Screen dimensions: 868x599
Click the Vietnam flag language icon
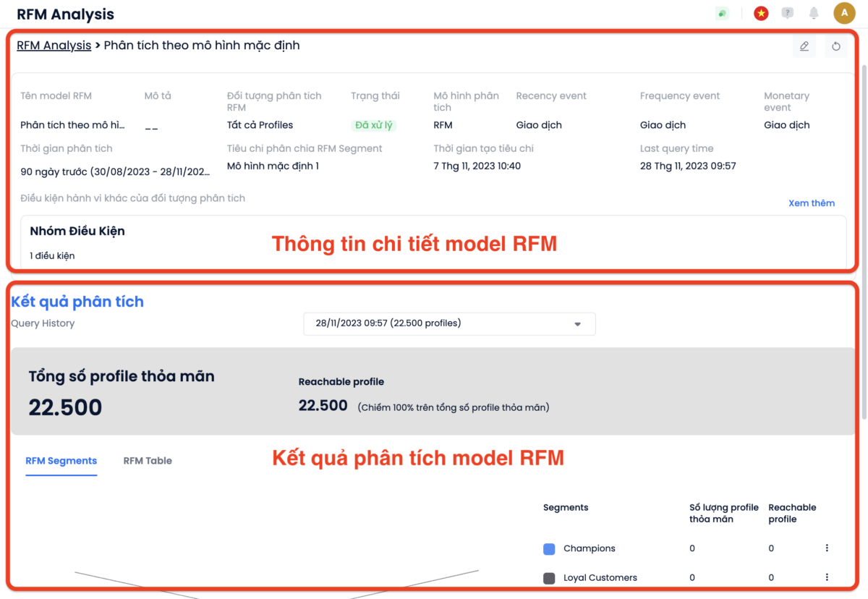click(760, 12)
